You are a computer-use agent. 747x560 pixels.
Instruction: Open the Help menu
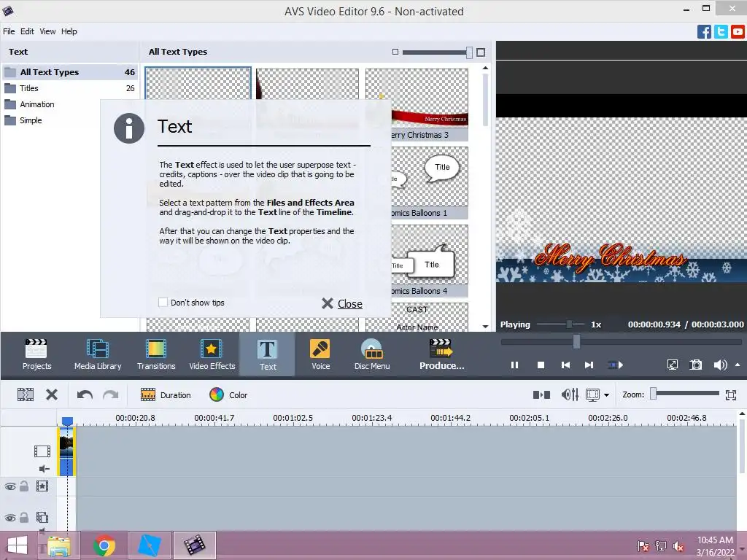pos(69,31)
